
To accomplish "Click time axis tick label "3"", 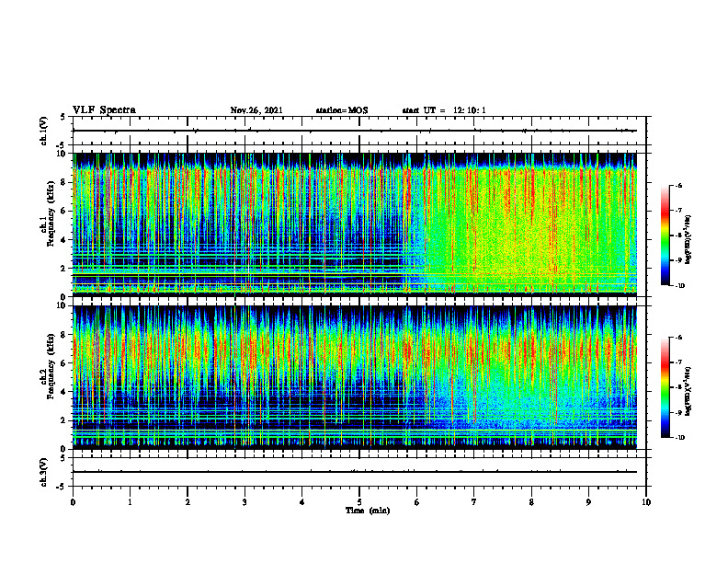I will tap(245, 502).
